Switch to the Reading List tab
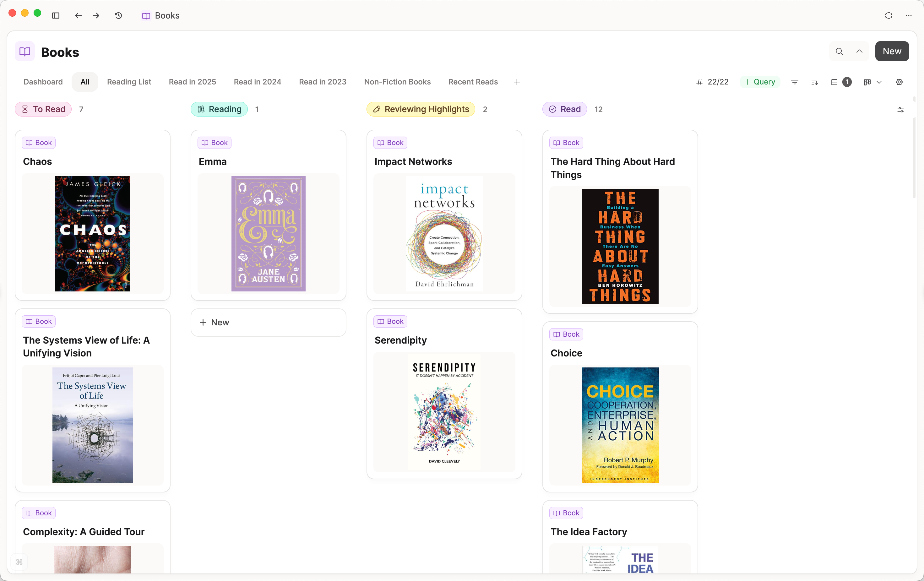Image resolution: width=924 pixels, height=581 pixels. [x=129, y=82]
